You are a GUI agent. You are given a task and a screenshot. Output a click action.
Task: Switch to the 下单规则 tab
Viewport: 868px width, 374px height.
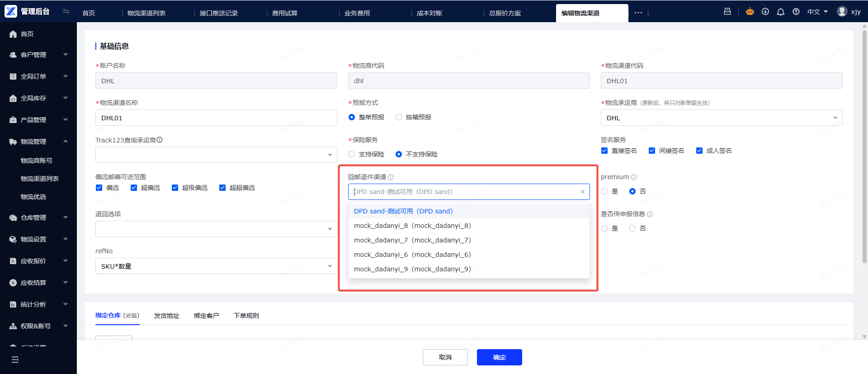click(x=246, y=316)
